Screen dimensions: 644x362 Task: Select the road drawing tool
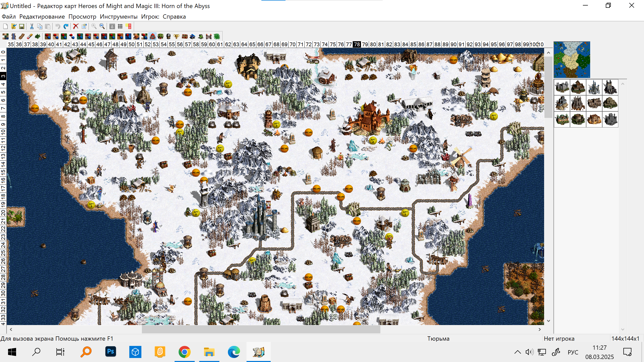click(x=22, y=37)
